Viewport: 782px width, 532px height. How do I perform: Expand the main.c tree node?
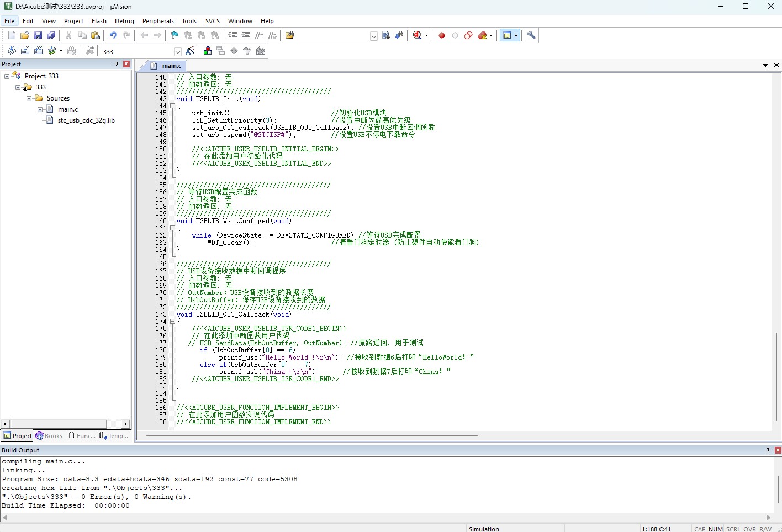(x=40, y=109)
